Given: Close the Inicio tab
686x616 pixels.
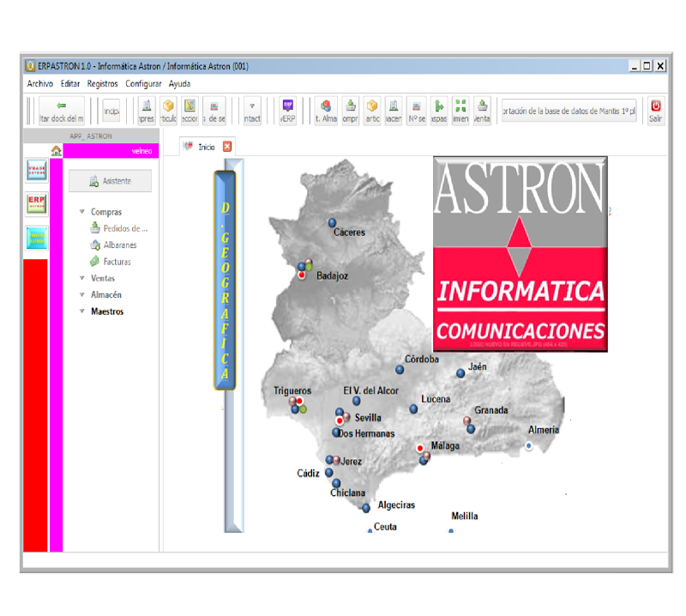Looking at the screenshot, I should click(x=227, y=147).
